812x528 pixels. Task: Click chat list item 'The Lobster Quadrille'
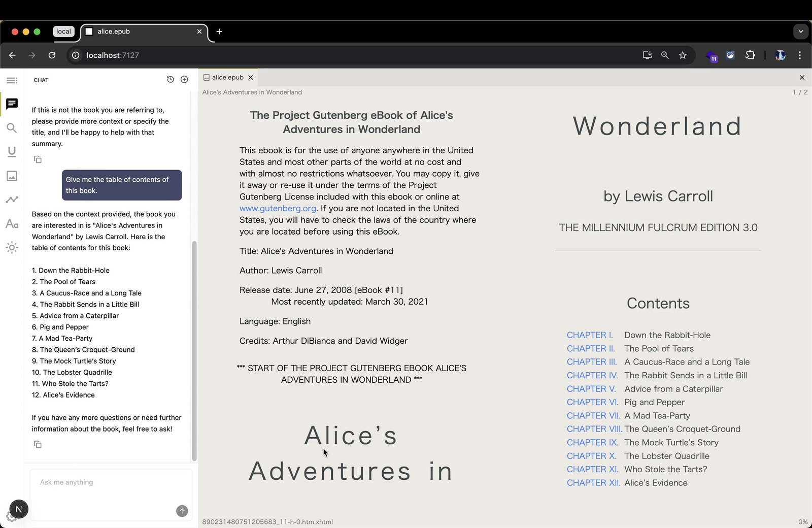click(72, 372)
